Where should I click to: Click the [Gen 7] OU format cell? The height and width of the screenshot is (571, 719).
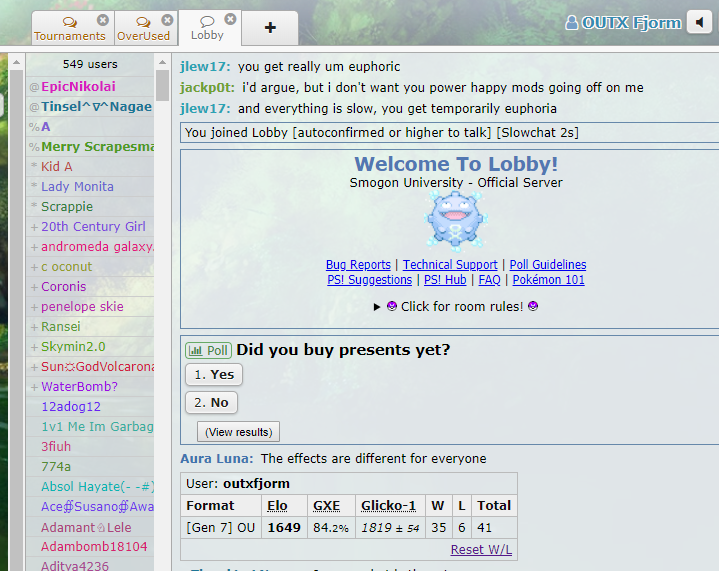221,528
